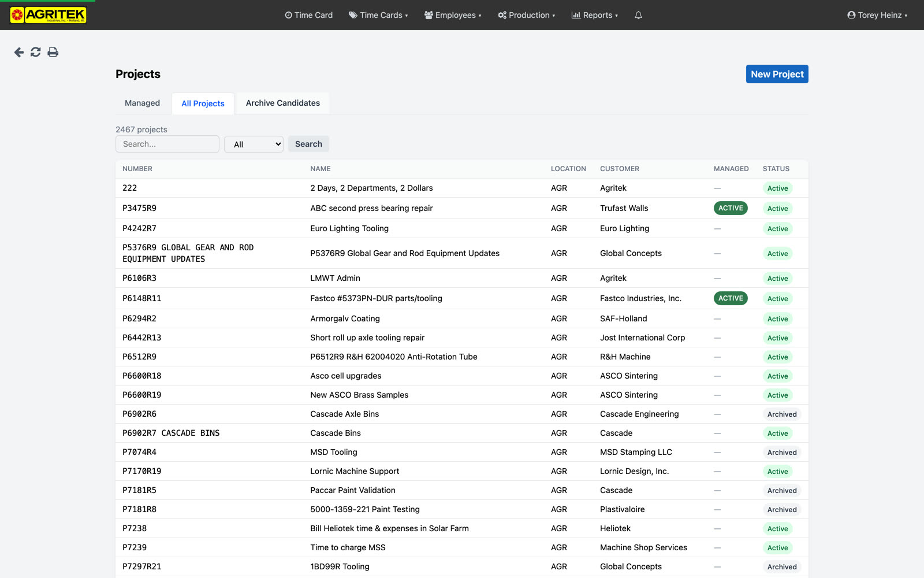Open the All status filter dropdown
The height and width of the screenshot is (578, 924).
coord(254,144)
